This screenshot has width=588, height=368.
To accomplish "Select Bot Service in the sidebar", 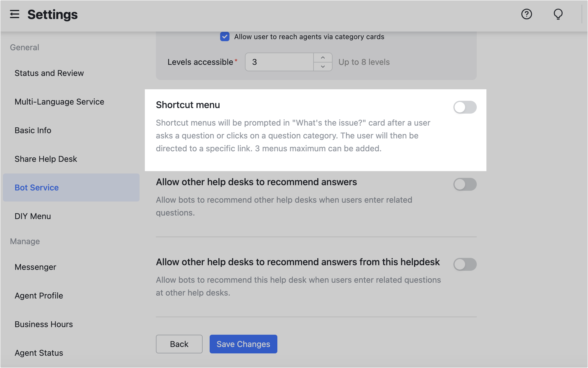I will coord(36,187).
